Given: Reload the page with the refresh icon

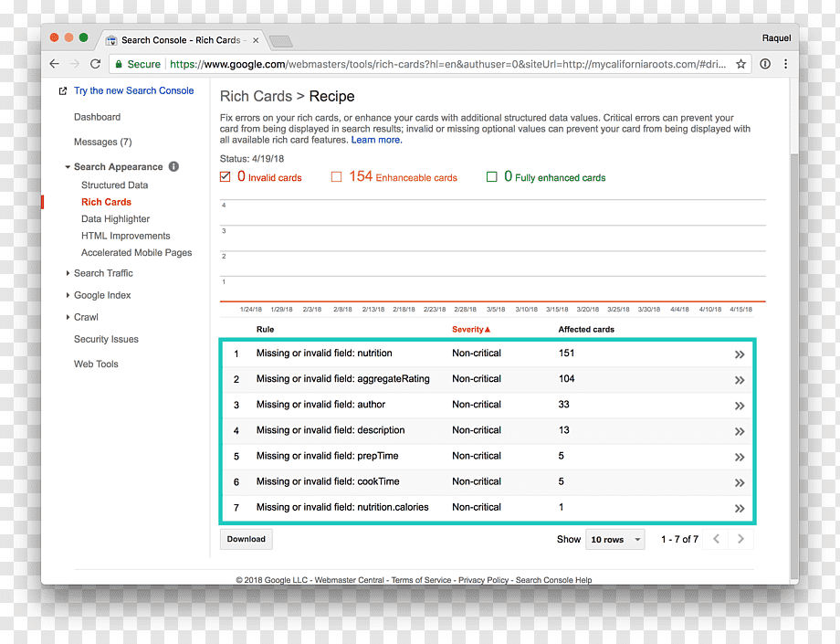Looking at the screenshot, I should (95, 64).
